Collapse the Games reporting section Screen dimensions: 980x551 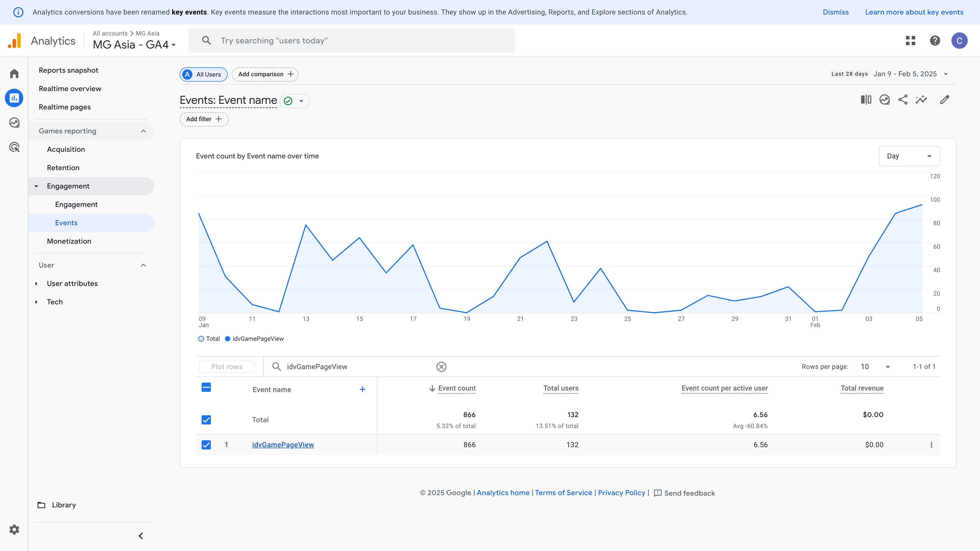[x=143, y=131]
